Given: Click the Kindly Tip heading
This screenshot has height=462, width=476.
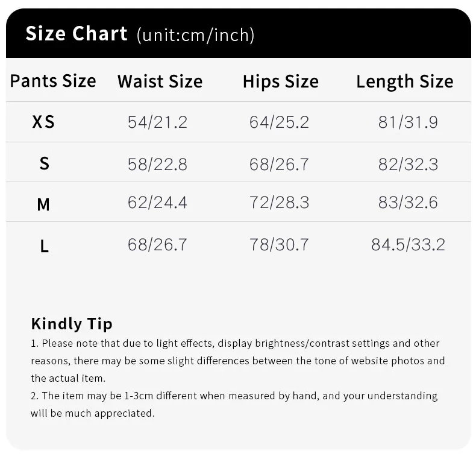Looking at the screenshot, I should tap(71, 324).
